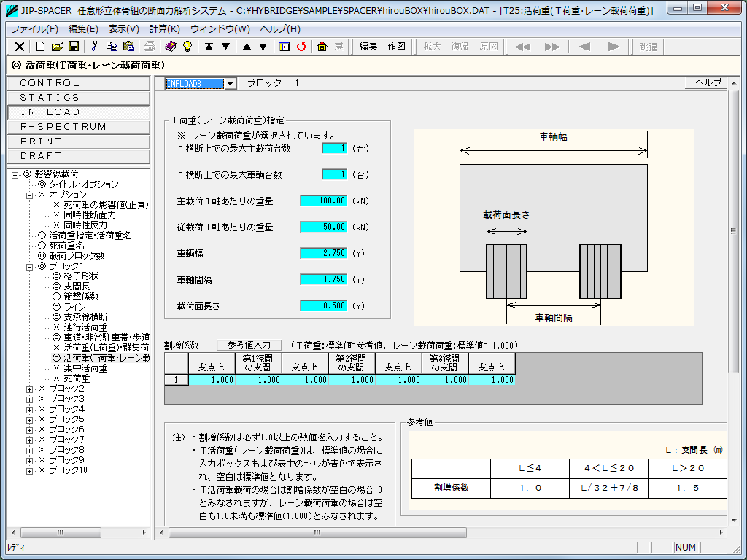Open the 計算(K) menu

click(164, 29)
